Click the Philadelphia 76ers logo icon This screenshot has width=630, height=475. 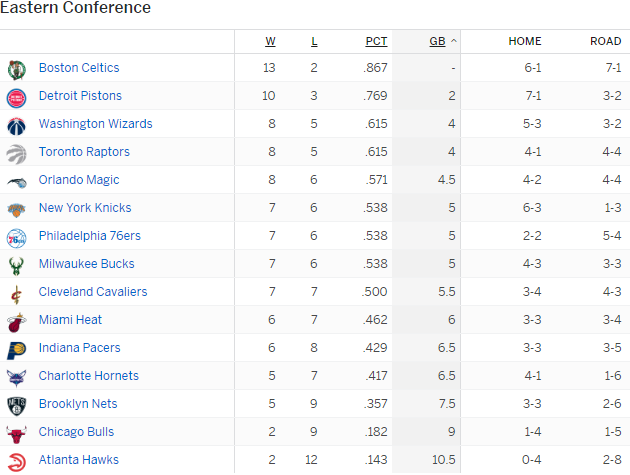[16, 237]
